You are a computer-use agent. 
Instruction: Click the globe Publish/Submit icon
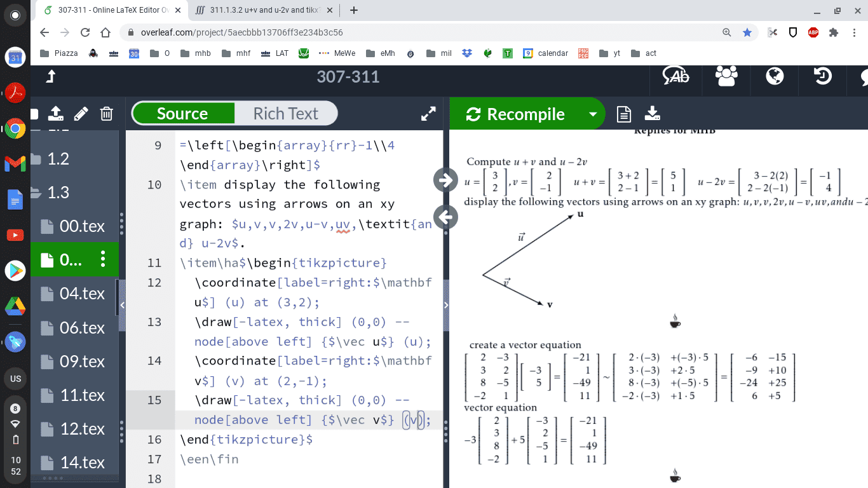click(x=775, y=76)
